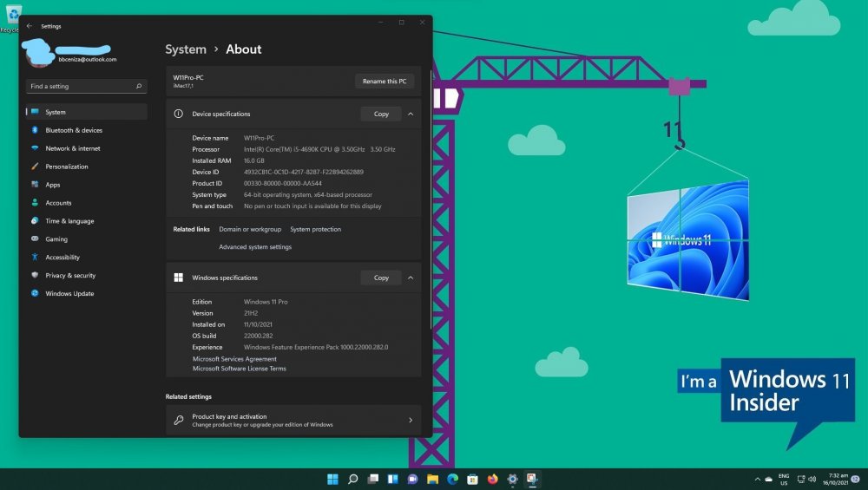
Task: Open Microsoft Software License Terms link
Action: [x=240, y=369]
